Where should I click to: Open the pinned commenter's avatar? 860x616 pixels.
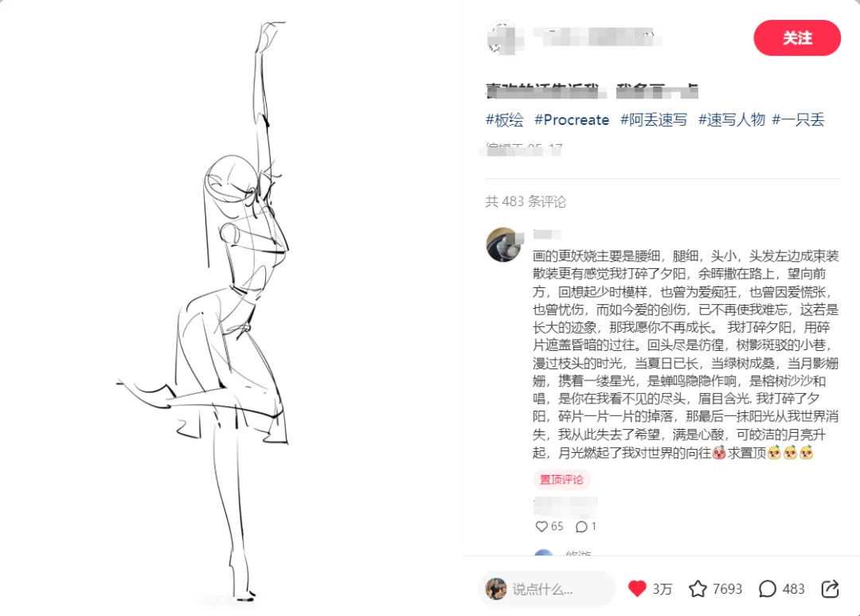coord(503,245)
